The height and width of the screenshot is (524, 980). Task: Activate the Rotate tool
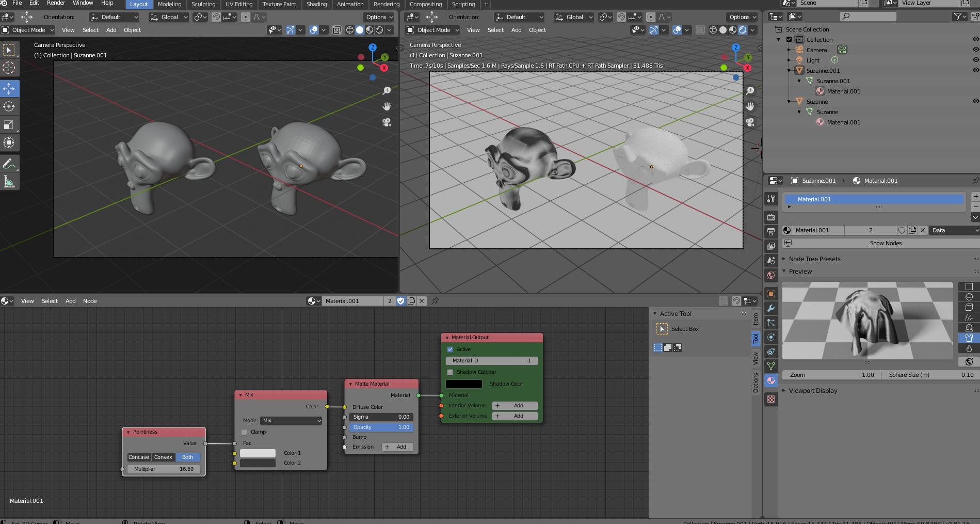(9, 106)
